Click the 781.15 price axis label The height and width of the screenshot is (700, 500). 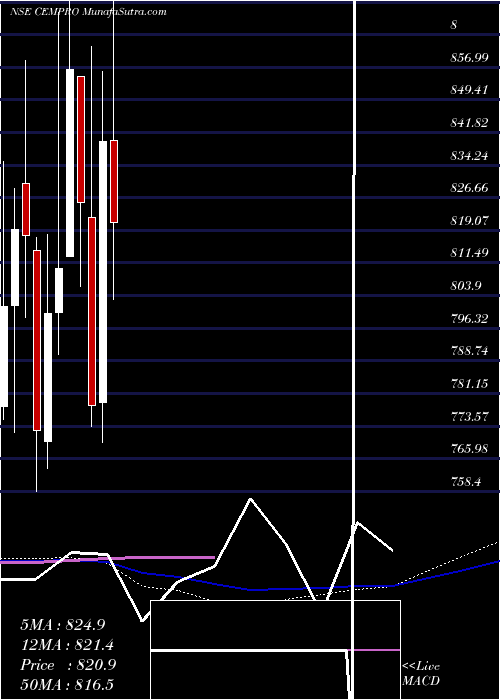(x=469, y=383)
